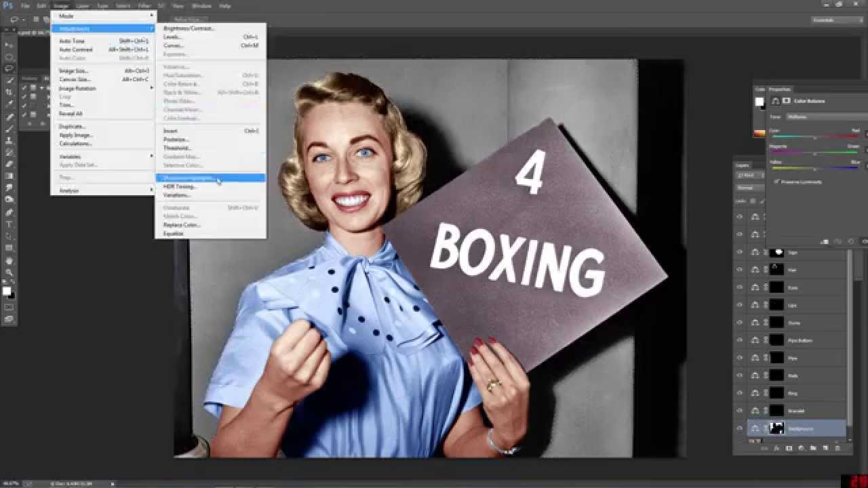Choose Levels from Adjustments submenu
This screenshot has width=868, height=488.
coord(210,37)
